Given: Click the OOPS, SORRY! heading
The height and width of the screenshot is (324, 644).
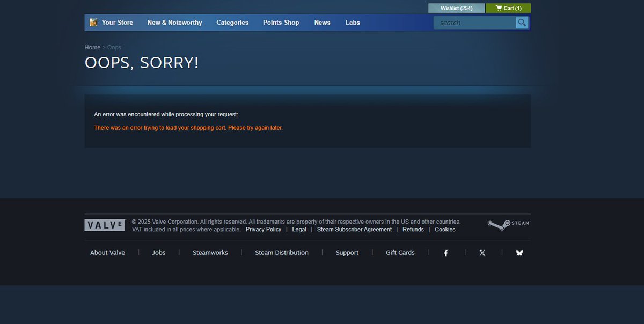Looking at the screenshot, I should click(142, 62).
